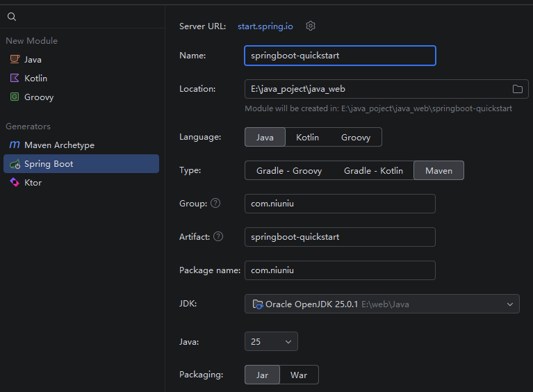The width and height of the screenshot is (533, 392).
Task: Click the 'Language:' label
Action: [200, 137]
